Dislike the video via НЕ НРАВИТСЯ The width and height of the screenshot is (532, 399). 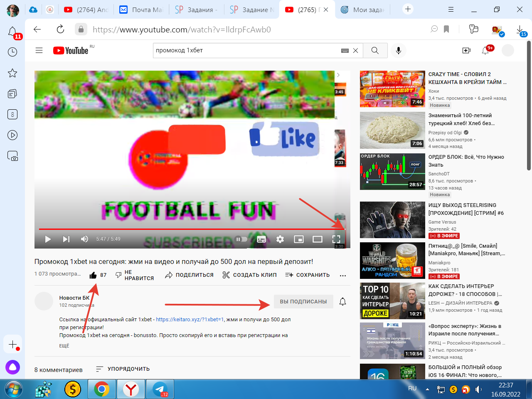[x=135, y=275]
